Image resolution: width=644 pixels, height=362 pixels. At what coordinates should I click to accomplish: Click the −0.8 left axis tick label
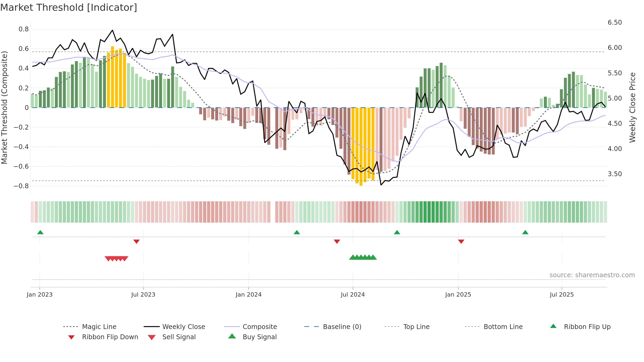tap(21, 186)
